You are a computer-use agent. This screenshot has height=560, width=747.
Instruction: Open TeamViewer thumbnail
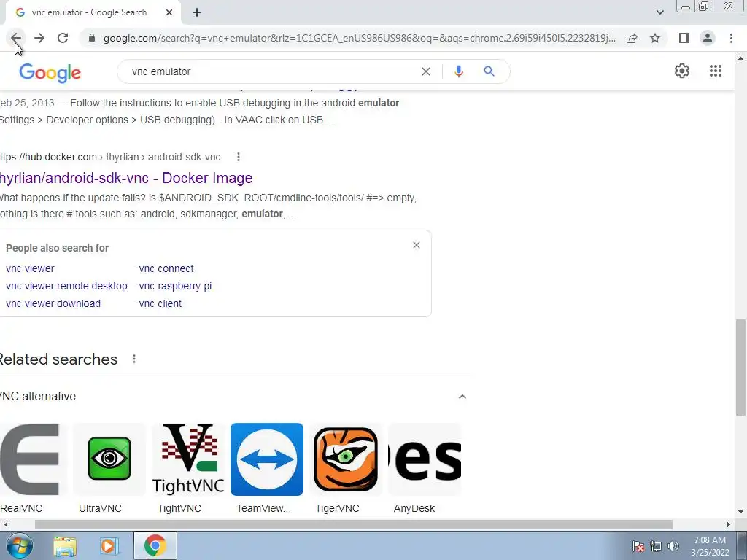[x=267, y=459]
